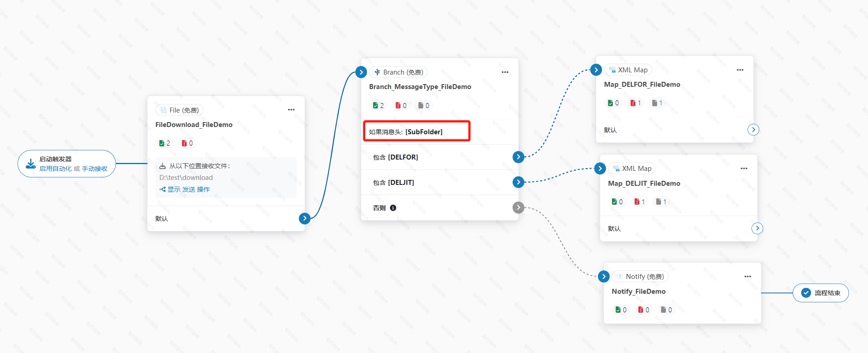Open the Map_DELFOR_FileDemo three-dot menu
The image size is (868, 353).
(x=740, y=70)
